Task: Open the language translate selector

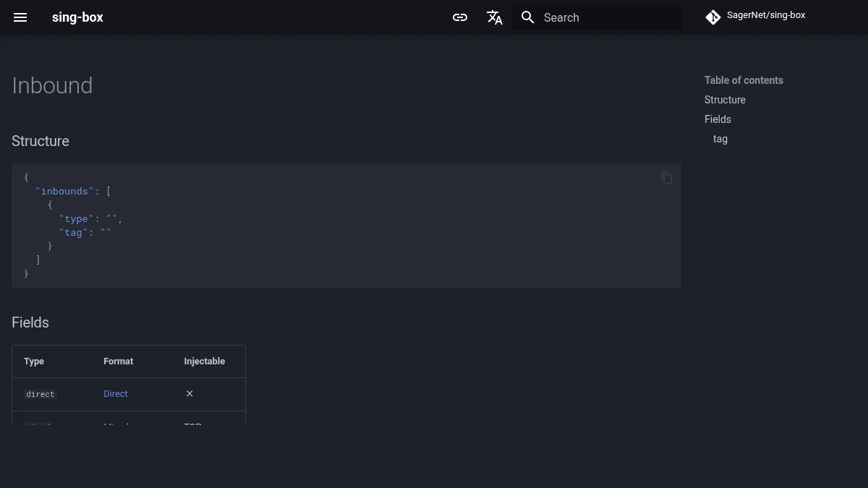Action: (x=495, y=17)
